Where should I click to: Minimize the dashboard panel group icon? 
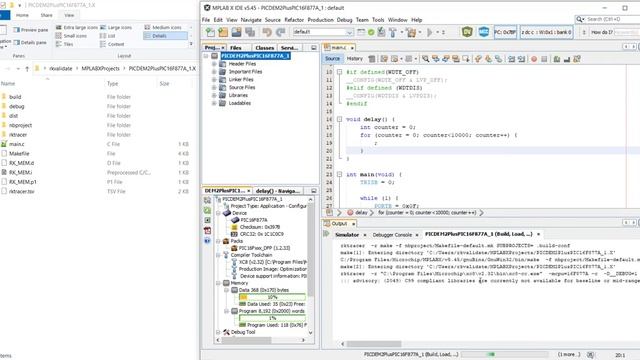pos(313,191)
